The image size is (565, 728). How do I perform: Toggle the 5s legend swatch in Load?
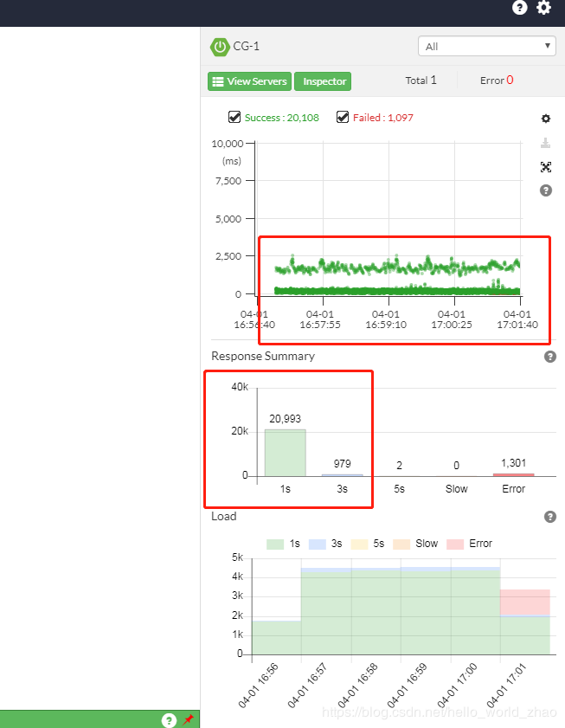[360, 544]
